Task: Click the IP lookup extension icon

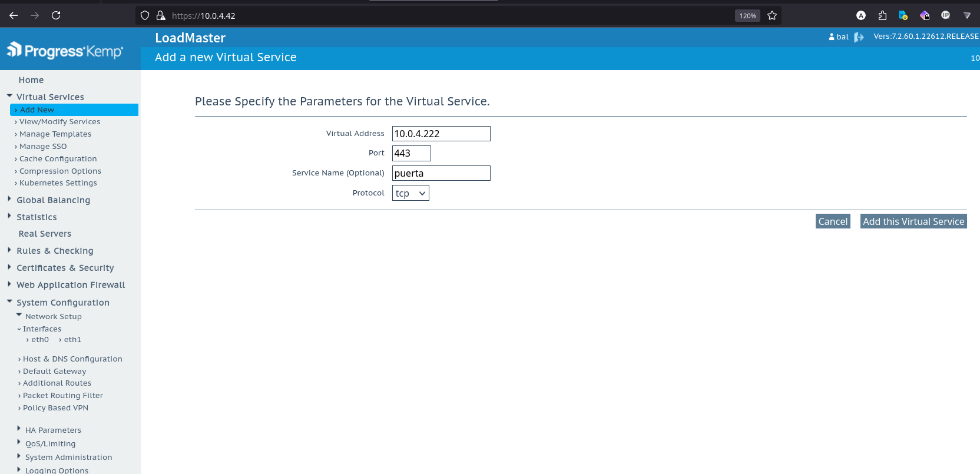Action: click(945, 16)
